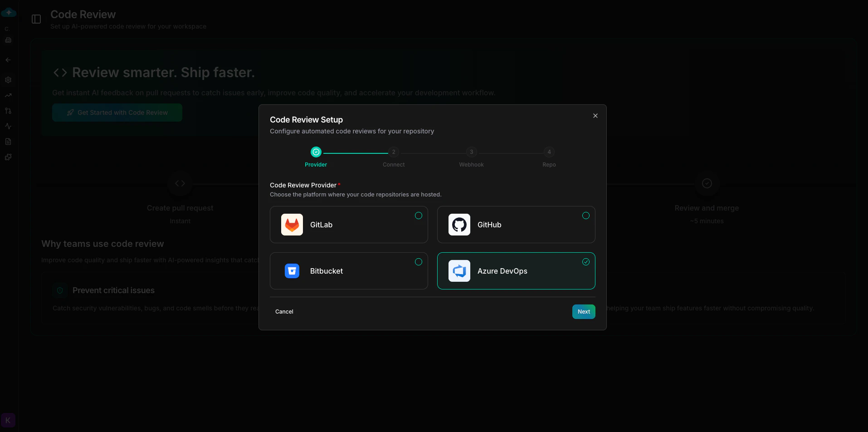The width and height of the screenshot is (868, 432).
Task: Jump to step 2 Connect
Action: tap(394, 152)
